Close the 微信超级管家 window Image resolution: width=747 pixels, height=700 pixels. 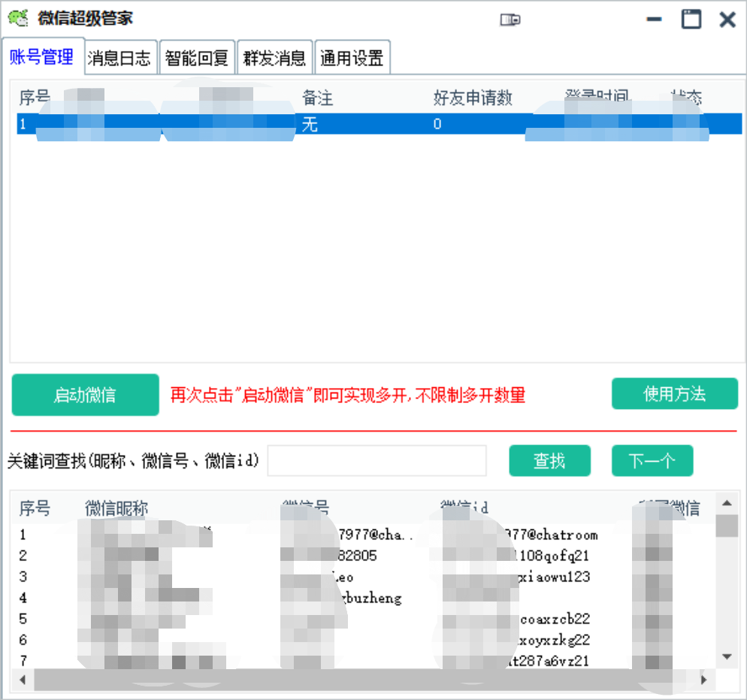pos(727,20)
